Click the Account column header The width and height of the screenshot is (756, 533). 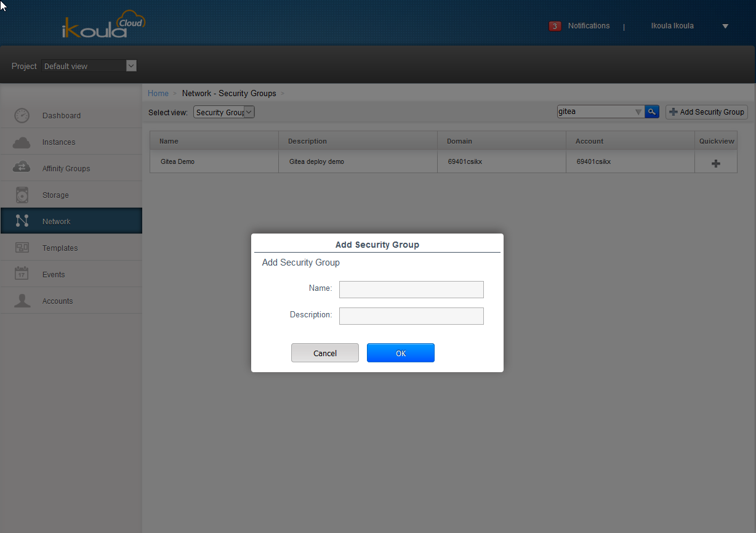coord(630,141)
